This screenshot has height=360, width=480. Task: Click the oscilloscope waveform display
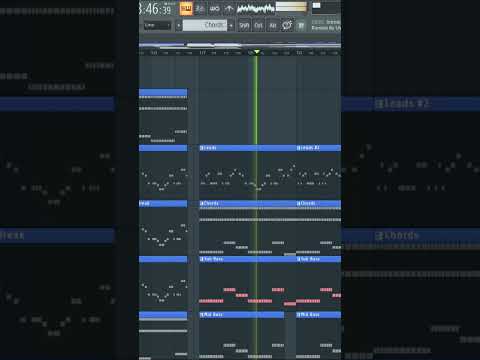[256, 9]
